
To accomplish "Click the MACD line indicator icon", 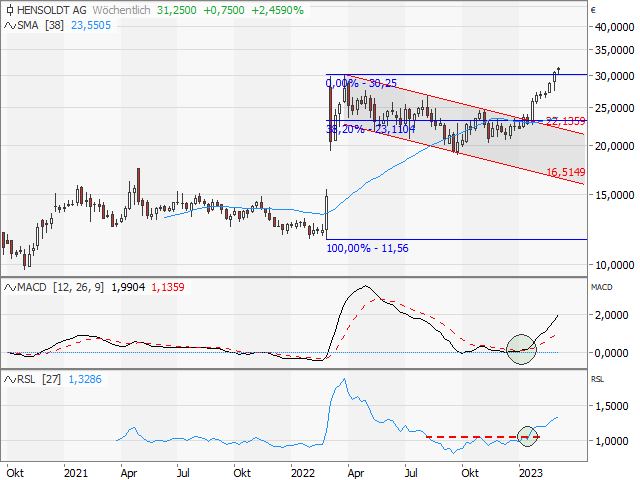I will pyautogui.click(x=10, y=288).
